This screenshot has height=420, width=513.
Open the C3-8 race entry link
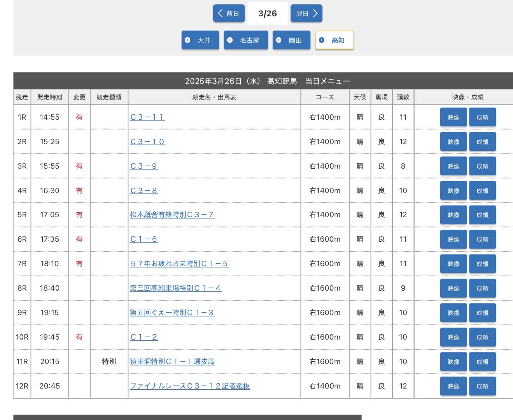tap(144, 190)
